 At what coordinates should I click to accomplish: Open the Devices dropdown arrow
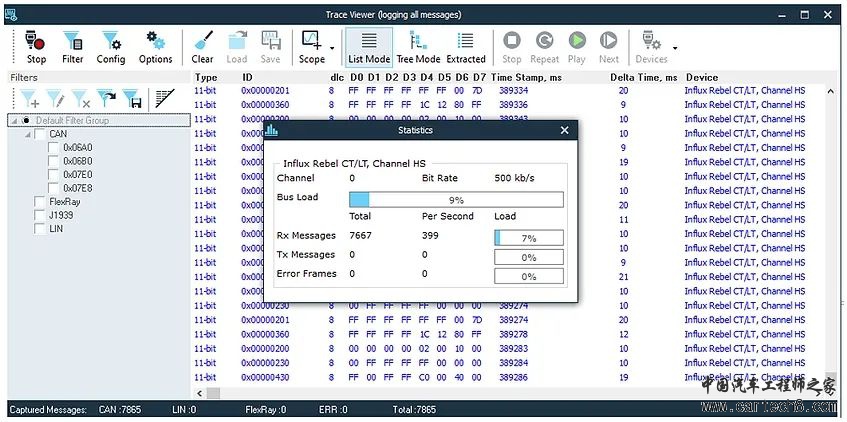675,48
